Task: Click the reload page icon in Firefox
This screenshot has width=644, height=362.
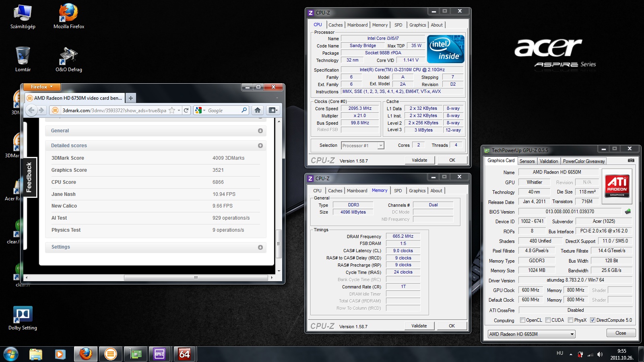Action: pyautogui.click(x=186, y=110)
